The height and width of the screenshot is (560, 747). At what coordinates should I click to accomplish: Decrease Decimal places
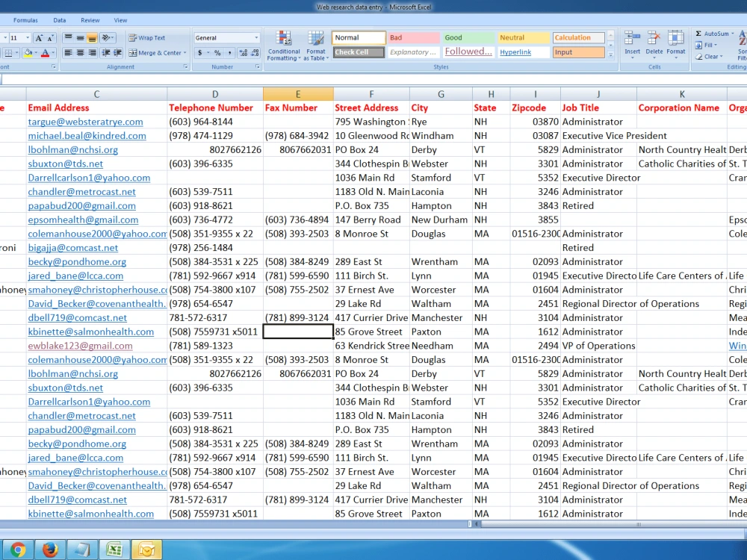click(255, 53)
